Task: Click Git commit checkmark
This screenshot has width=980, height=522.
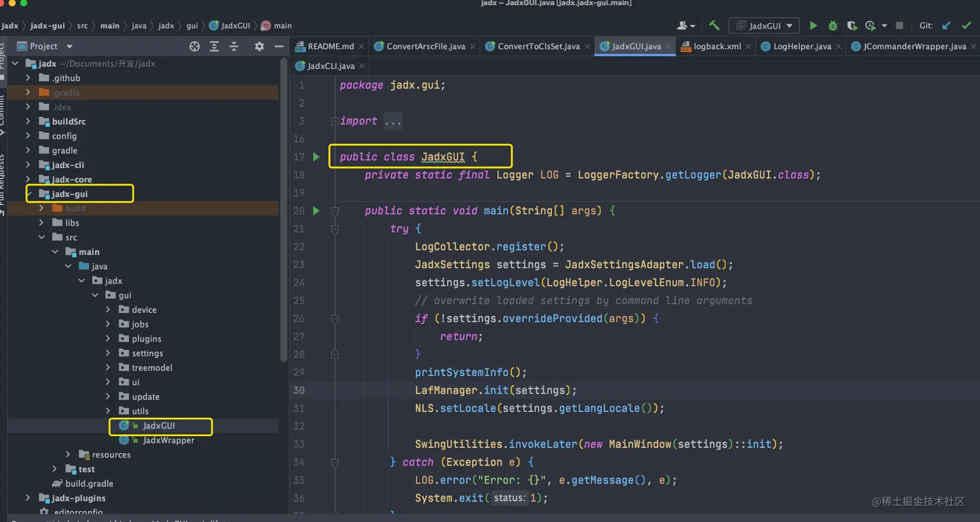Action: (966, 25)
